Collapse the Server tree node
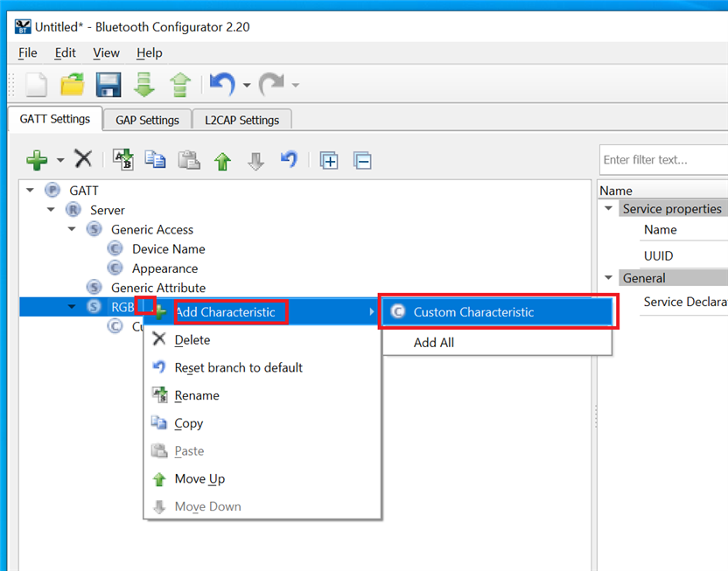728x571 pixels. (x=52, y=210)
